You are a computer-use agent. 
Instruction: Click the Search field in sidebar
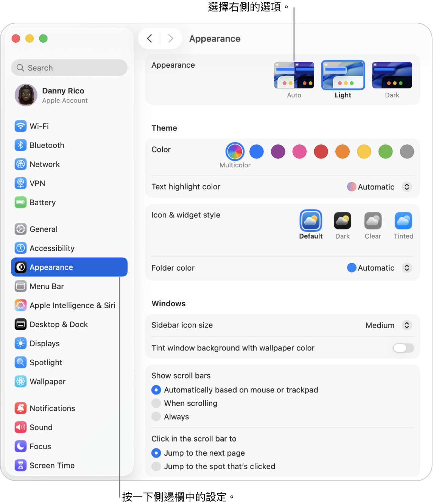click(x=69, y=68)
